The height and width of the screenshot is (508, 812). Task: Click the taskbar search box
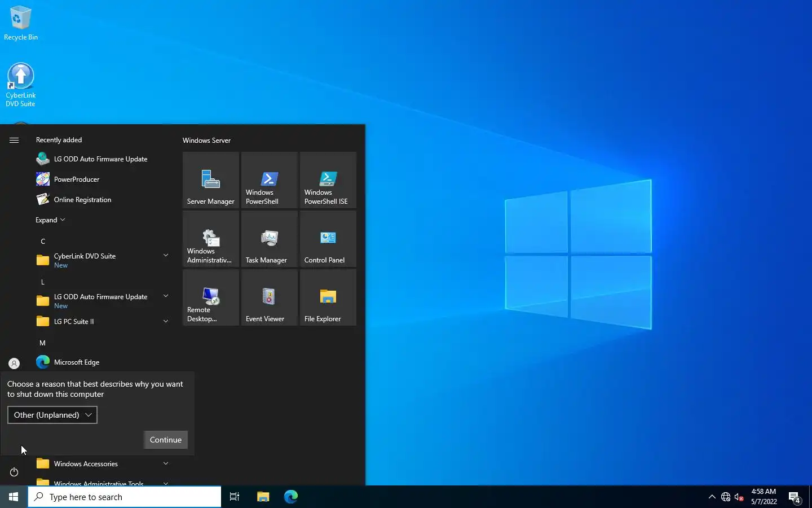125,497
